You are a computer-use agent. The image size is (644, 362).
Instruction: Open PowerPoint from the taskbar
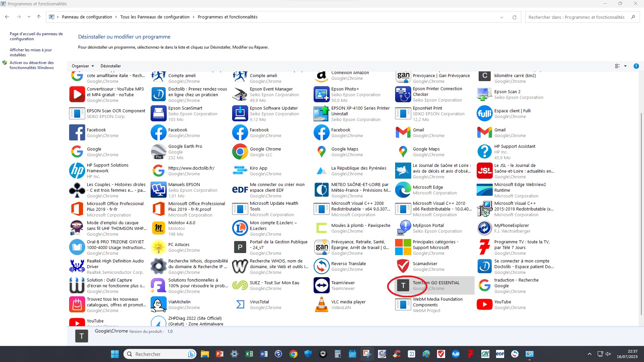point(220,354)
